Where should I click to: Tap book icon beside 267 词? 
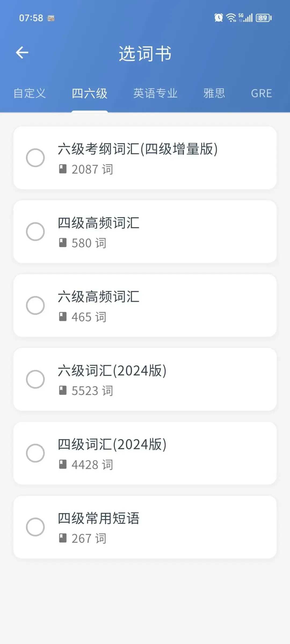tap(63, 538)
